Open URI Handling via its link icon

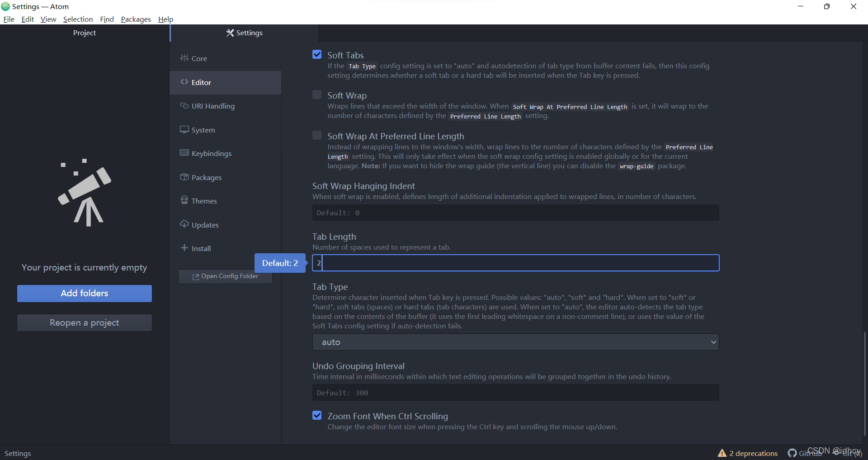pos(184,105)
